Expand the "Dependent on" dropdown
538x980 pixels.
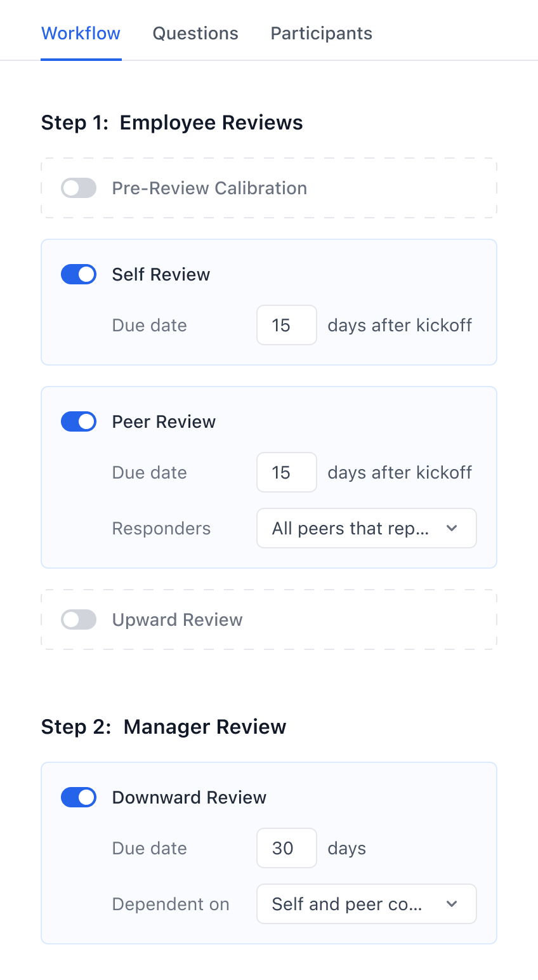366,904
